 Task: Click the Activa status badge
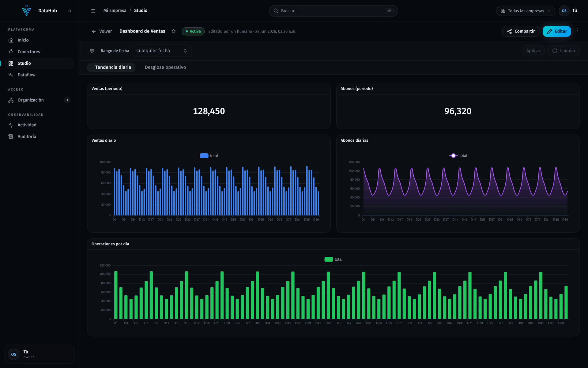pyautogui.click(x=193, y=31)
